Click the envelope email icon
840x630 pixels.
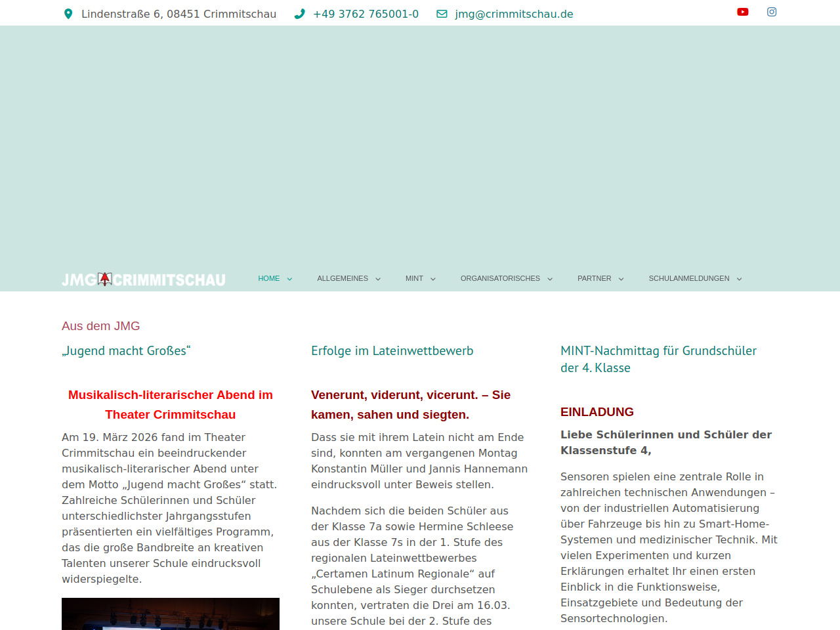pos(442,14)
